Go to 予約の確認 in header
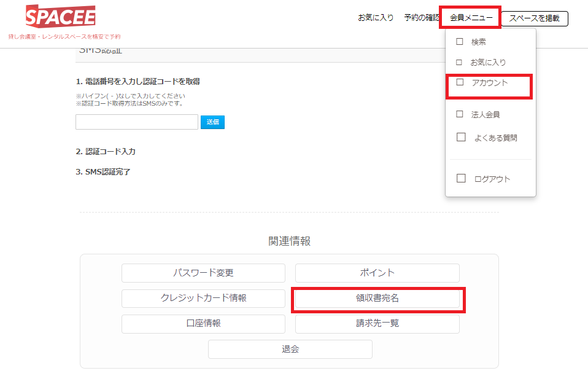This screenshot has height=376, width=588. (422, 18)
